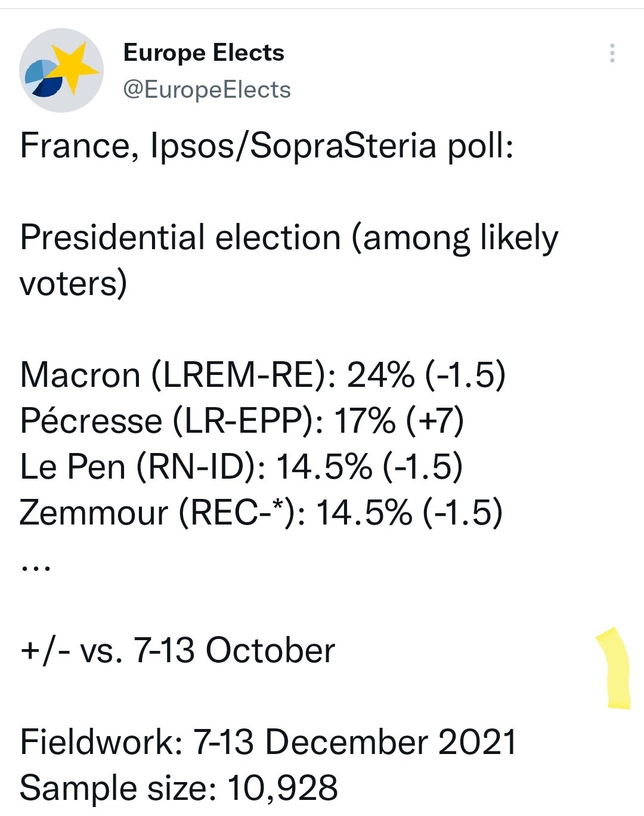Select the 'France, Ipsos/SopraSteria poll:' heading line
The width and height of the screenshot is (644, 816).
point(267,145)
